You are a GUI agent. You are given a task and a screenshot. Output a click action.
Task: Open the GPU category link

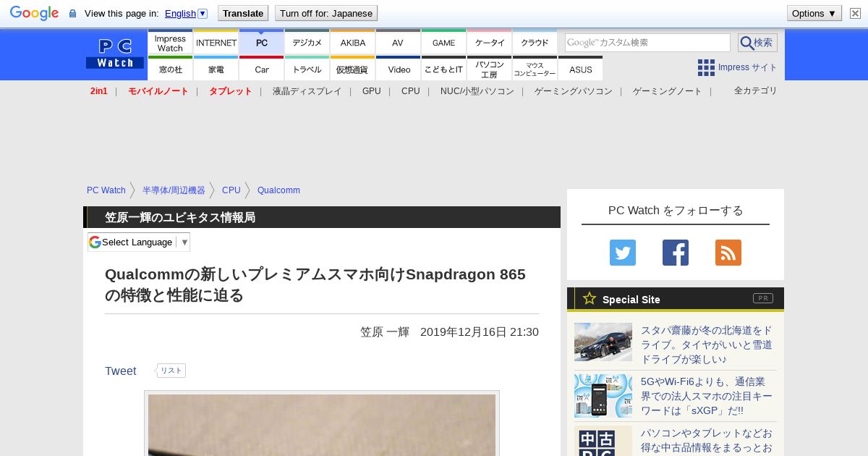(372, 91)
